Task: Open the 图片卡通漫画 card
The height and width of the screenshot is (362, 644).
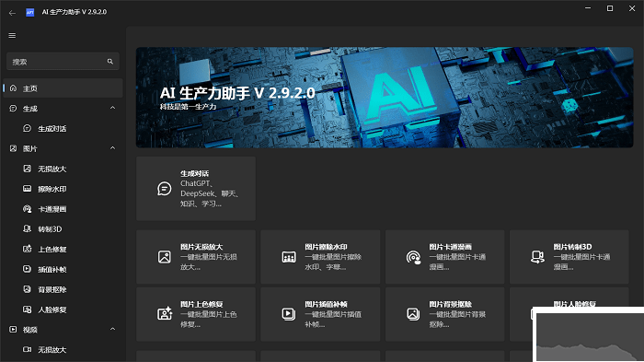Action: (x=444, y=257)
